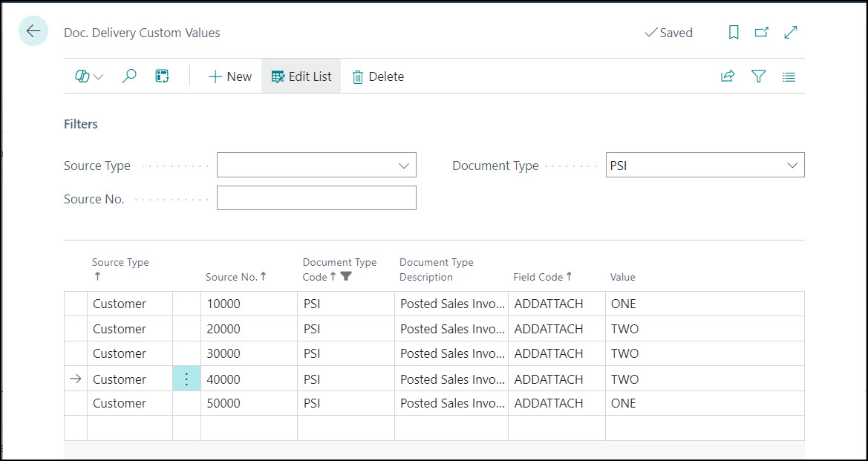The width and height of the screenshot is (868, 461).
Task: Open the row ellipsis menu for customer 40000
Action: tap(186, 378)
